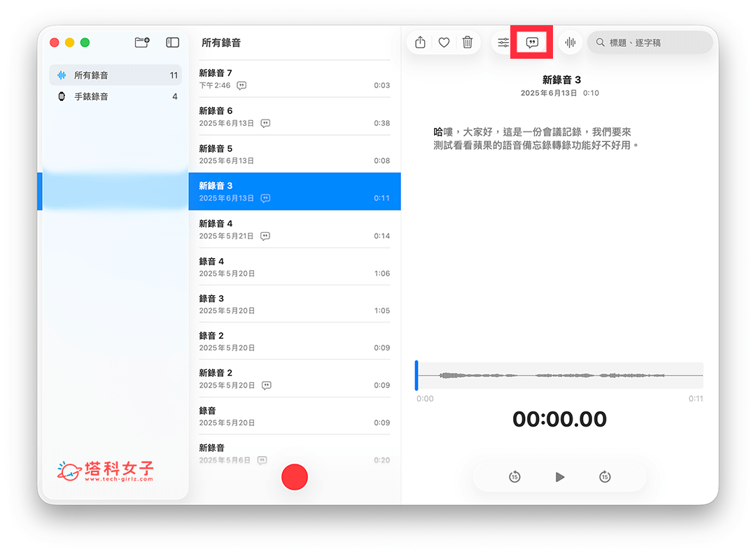Click the transcript text starting with 哈囉

pyautogui.click(x=535, y=138)
